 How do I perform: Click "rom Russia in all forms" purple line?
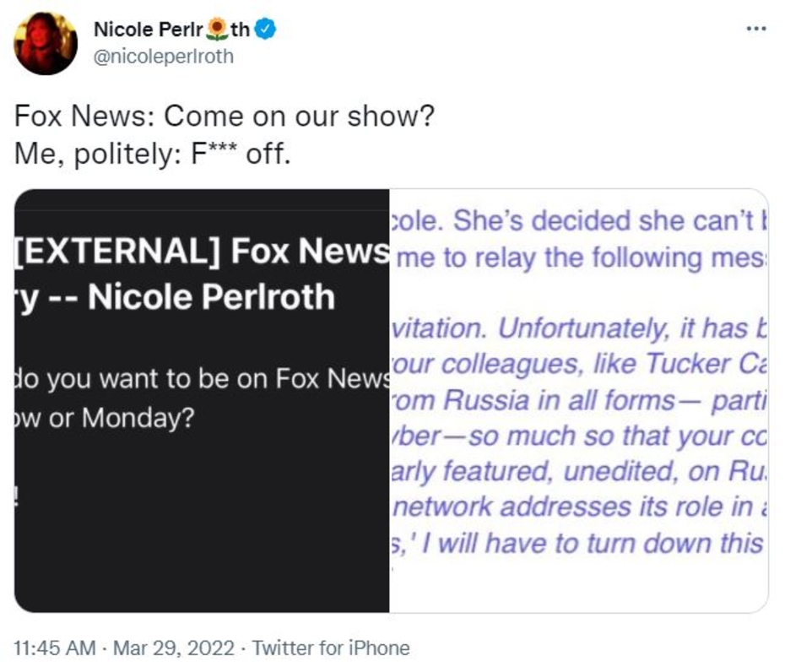(540, 400)
